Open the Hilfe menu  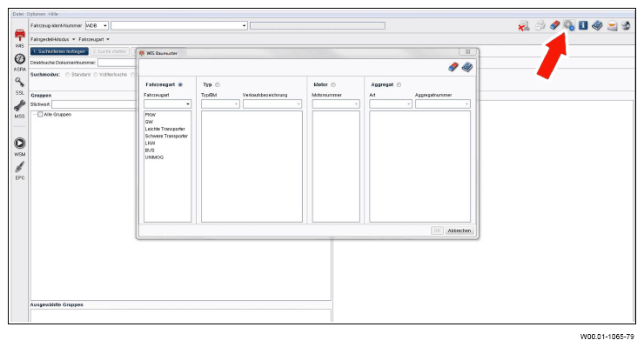[x=53, y=14]
